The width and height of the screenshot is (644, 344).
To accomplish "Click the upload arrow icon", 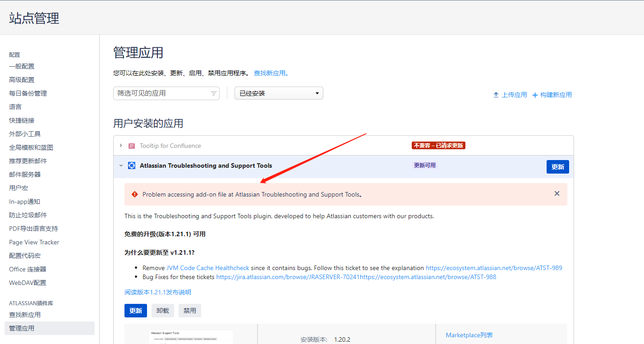I will coord(496,95).
